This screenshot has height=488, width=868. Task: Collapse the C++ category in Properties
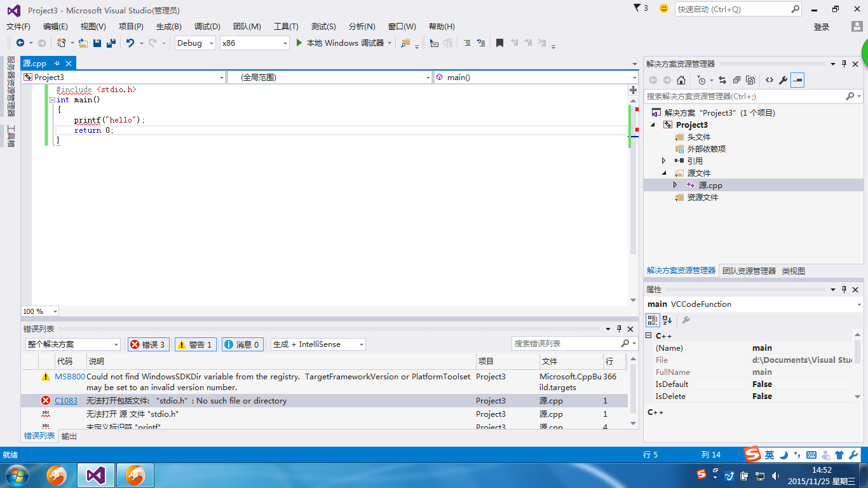pos(649,335)
